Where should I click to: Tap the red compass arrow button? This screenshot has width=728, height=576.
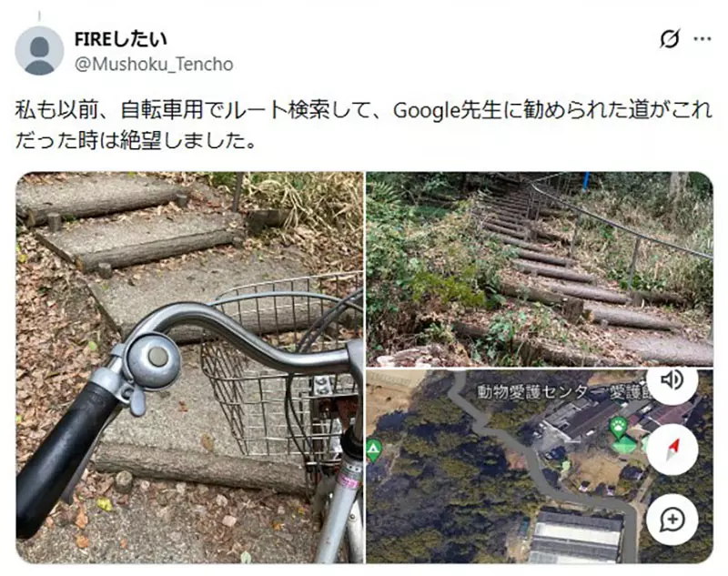(672, 449)
